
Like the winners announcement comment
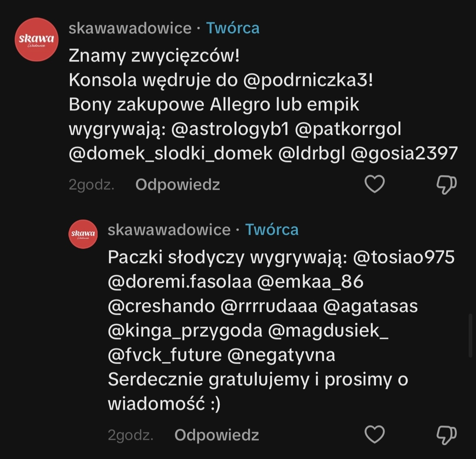click(x=374, y=184)
